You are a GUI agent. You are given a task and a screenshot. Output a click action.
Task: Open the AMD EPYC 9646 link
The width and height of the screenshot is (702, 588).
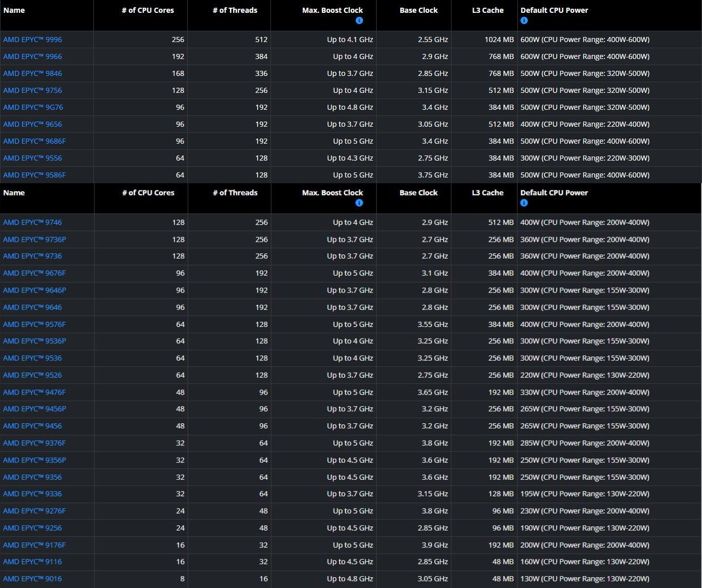point(32,307)
